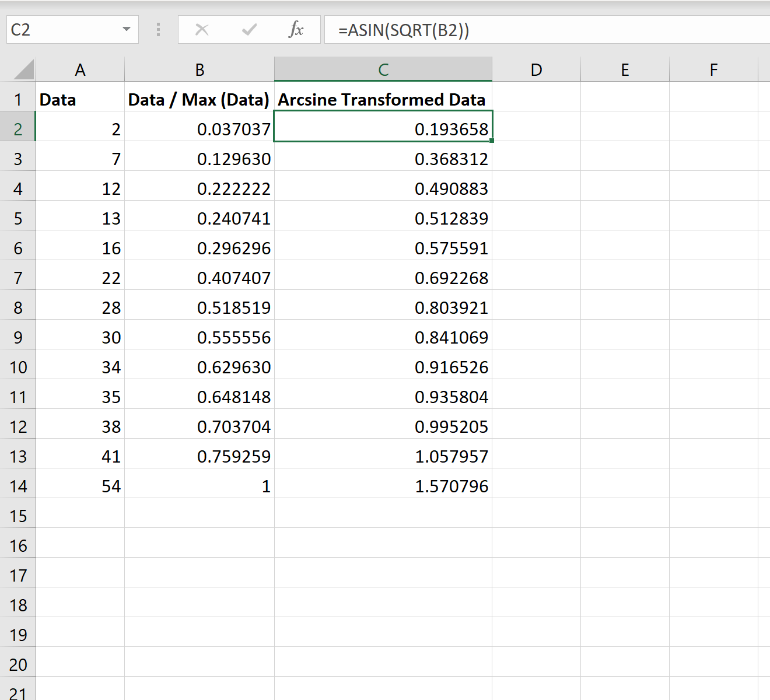
Task: Click the fill handle of cell C2
Action: [x=492, y=141]
